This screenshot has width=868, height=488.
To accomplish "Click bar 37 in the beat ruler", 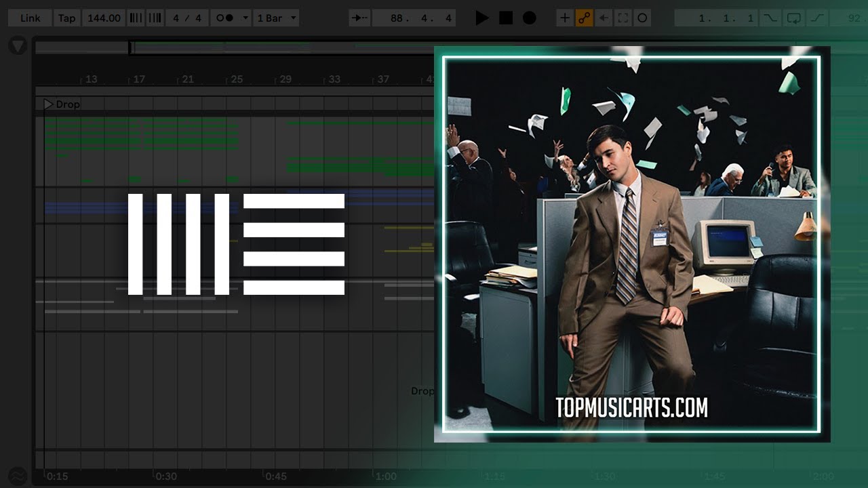I will click(383, 79).
